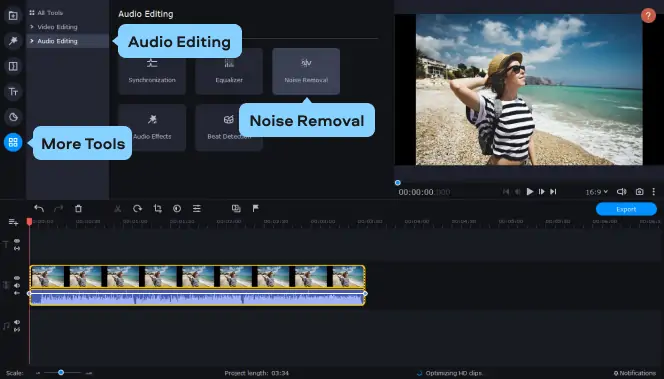Open the Transitions tab in sidebar
Screen dimensions: 664x379
tap(13, 66)
